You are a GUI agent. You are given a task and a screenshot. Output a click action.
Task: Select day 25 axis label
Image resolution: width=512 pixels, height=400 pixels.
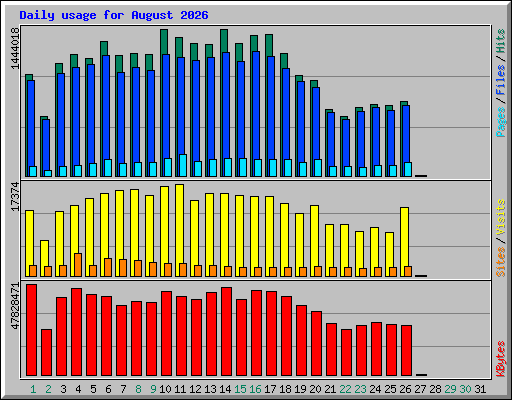tap(390, 389)
